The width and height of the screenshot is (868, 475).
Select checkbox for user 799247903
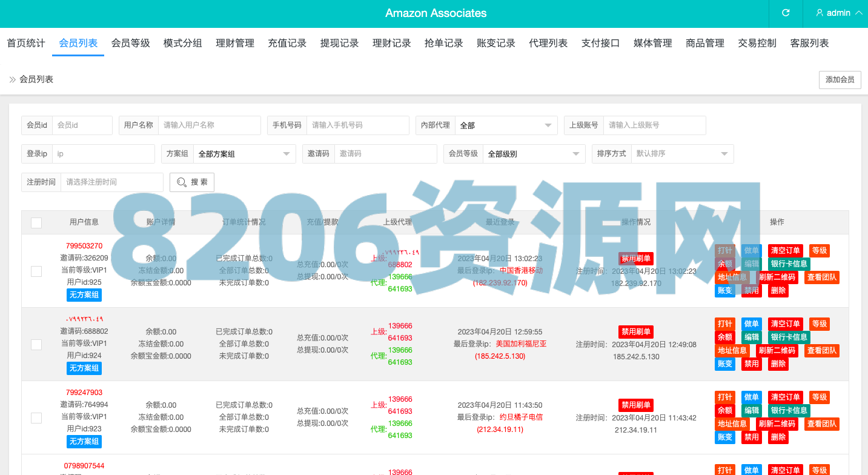pos(36,417)
